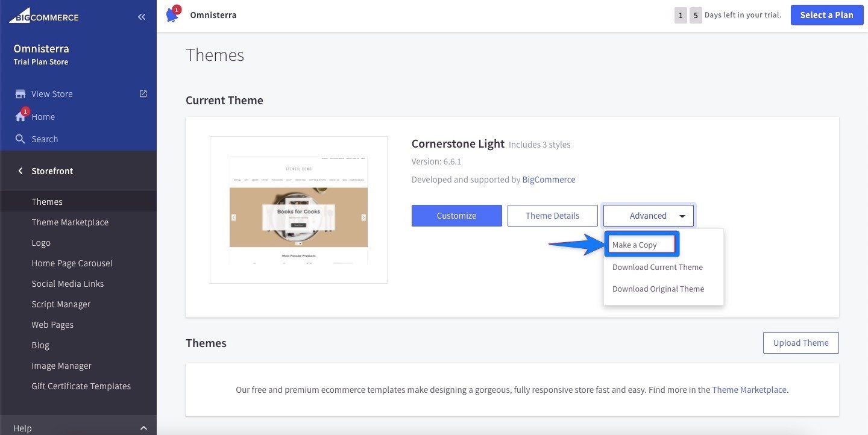This screenshot has width=868, height=435.
Task: Click the "Current Theme" heading
Action: [x=224, y=100]
